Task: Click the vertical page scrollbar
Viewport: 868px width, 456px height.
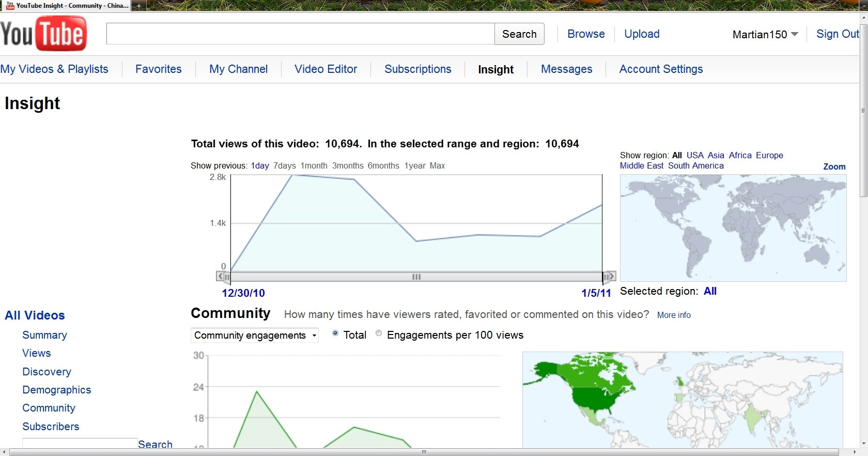Action: (x=863, y=111)
